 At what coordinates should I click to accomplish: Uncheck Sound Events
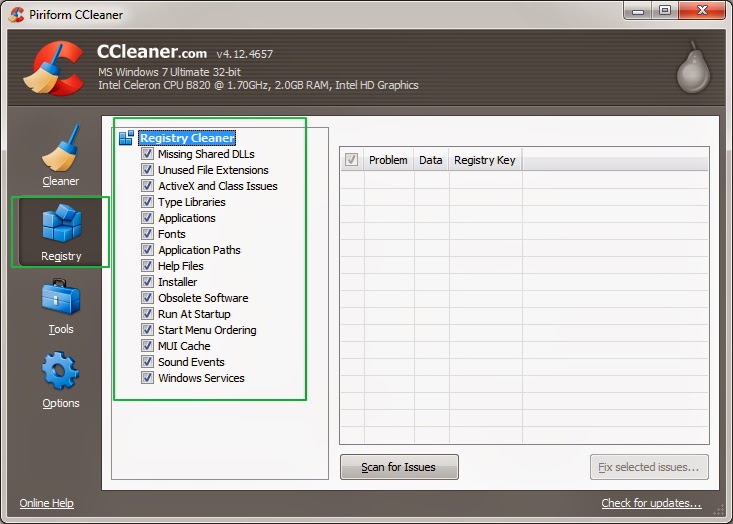147,362
